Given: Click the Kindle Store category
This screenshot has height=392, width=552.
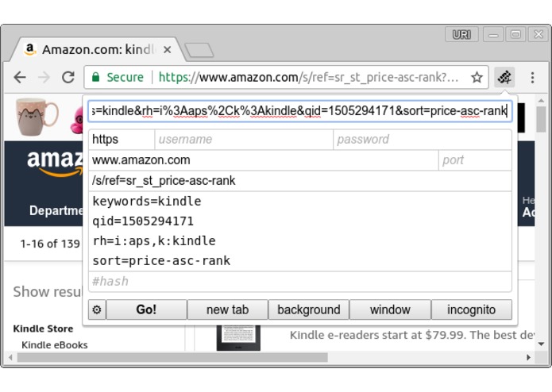Looking at the screenshot, I should [x=43, y=329].
